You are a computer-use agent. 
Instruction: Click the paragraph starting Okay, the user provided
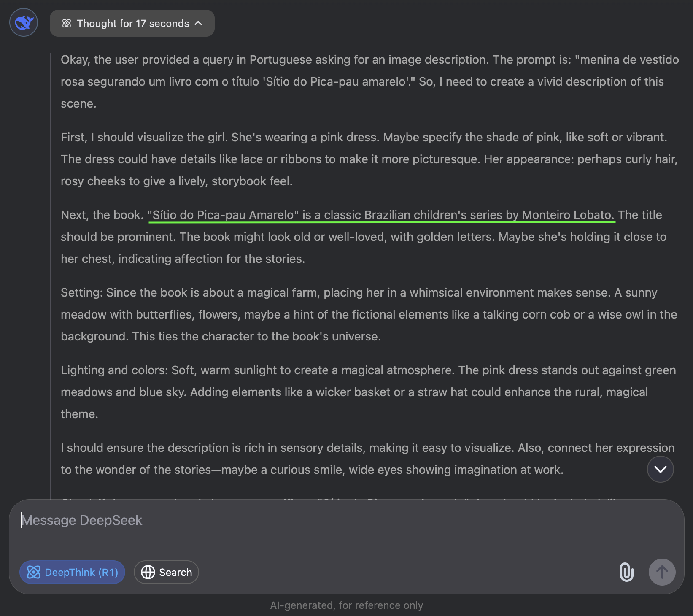point(370,81)
